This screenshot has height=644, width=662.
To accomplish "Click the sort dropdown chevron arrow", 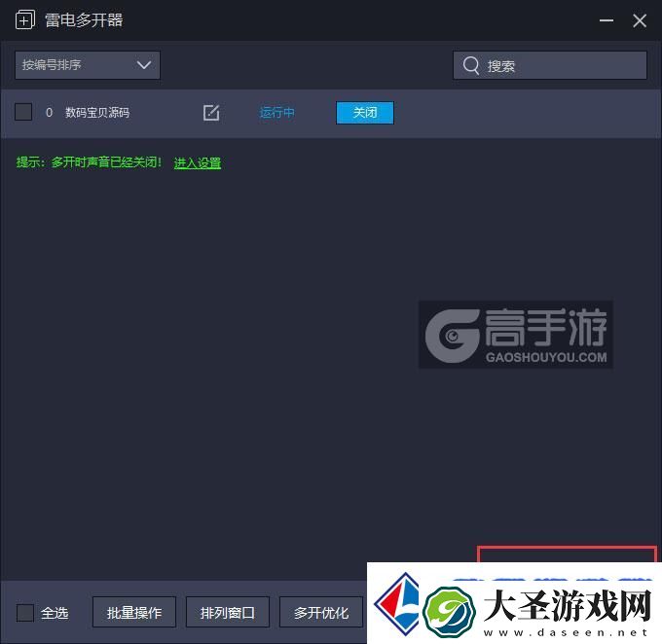I will 144,65.
